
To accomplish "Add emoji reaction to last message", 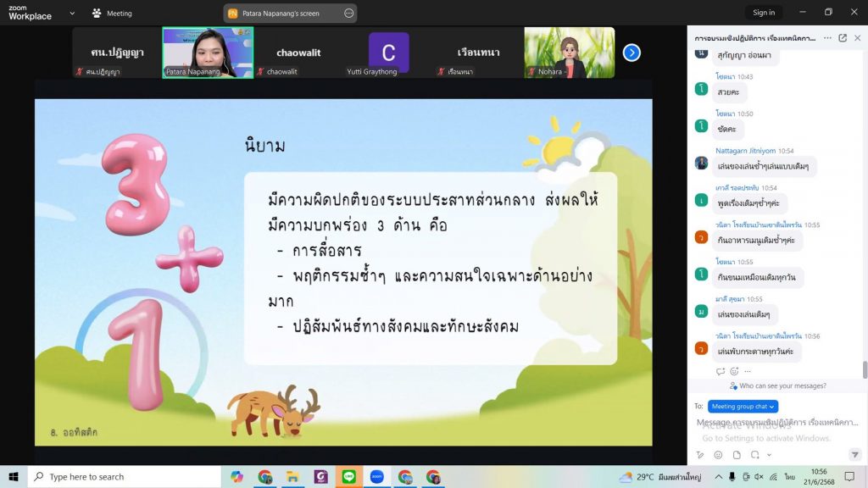I will [x=734, y=371].
